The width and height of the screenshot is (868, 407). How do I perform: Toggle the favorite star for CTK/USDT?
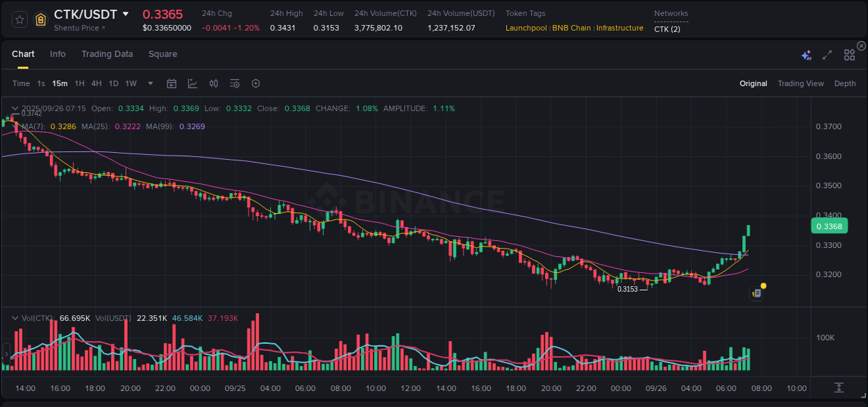(x=19, y=19)
